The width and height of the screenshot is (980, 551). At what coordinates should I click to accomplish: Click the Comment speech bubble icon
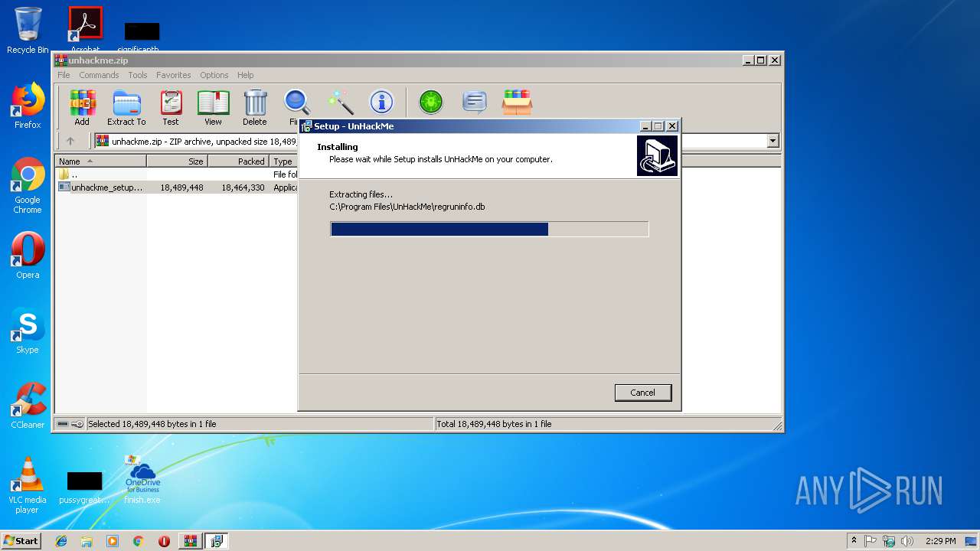click(475, 102)
